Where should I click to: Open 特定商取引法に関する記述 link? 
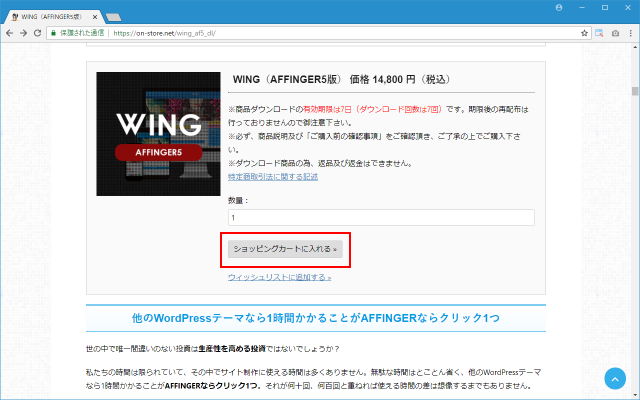(x=273, y=177)
